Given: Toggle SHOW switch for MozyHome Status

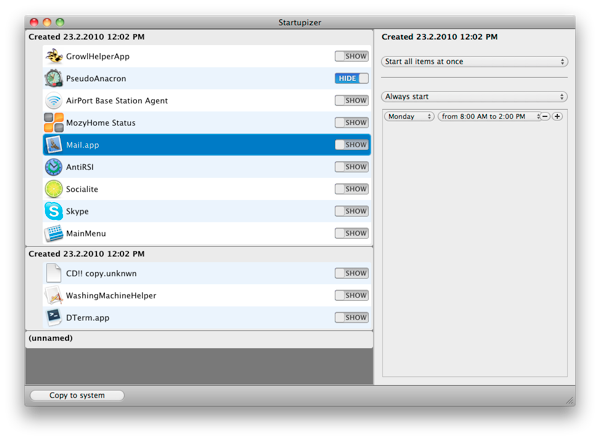Looking at the screenshot, I should tap(352, 123).
